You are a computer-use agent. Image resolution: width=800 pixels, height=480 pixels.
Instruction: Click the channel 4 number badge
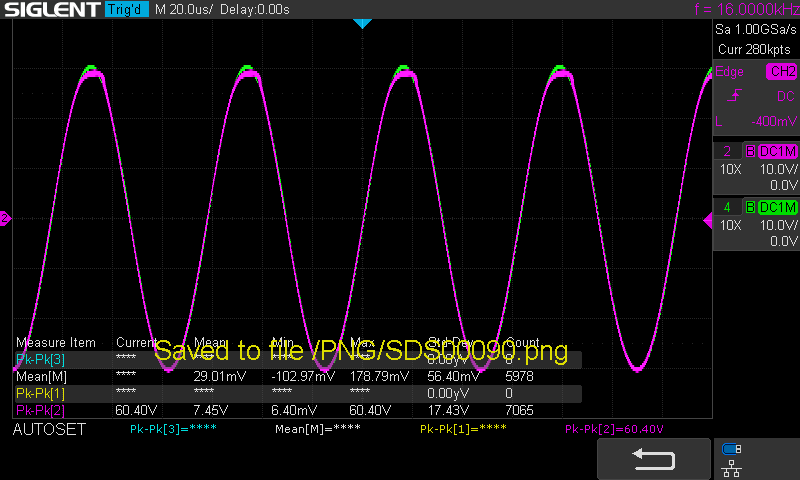(x=728, y=207)
